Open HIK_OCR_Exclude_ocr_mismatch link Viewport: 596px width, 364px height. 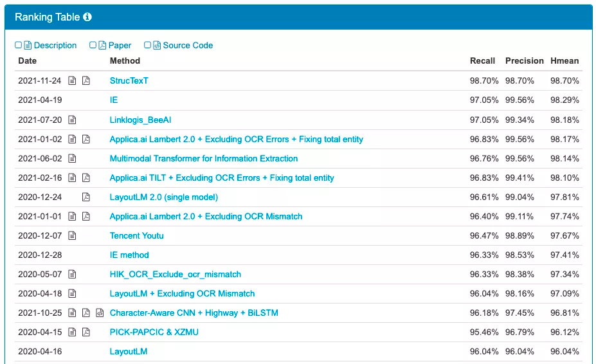click(176, 274)
